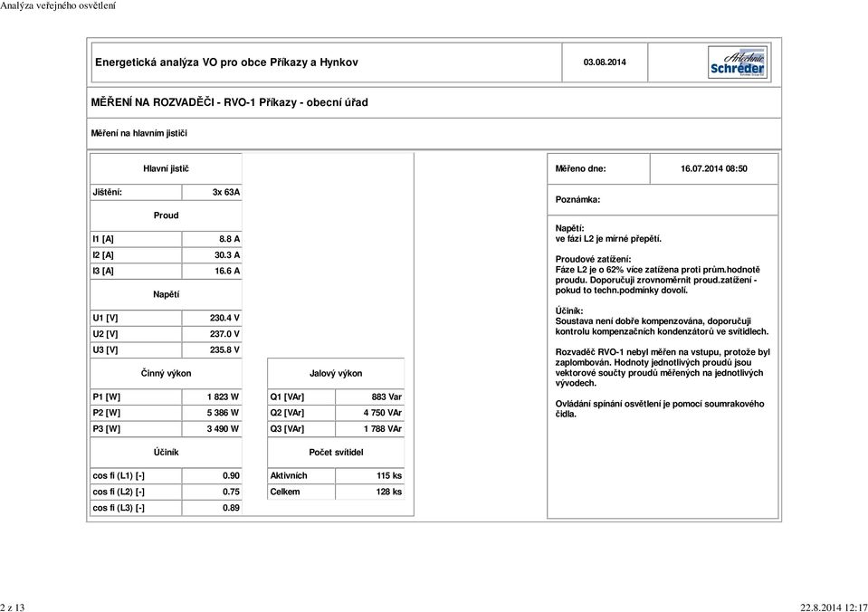
Task: Select the I3 current value 16.6 A
Action: click(x=227, y=272)
